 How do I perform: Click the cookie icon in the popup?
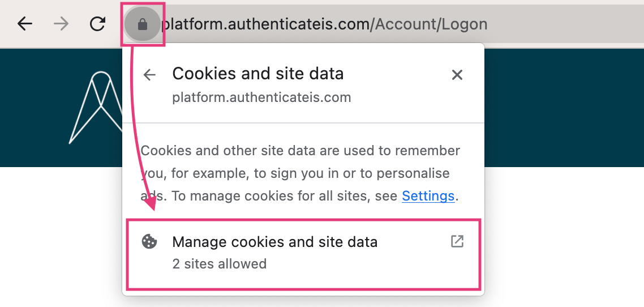[149, 242]
